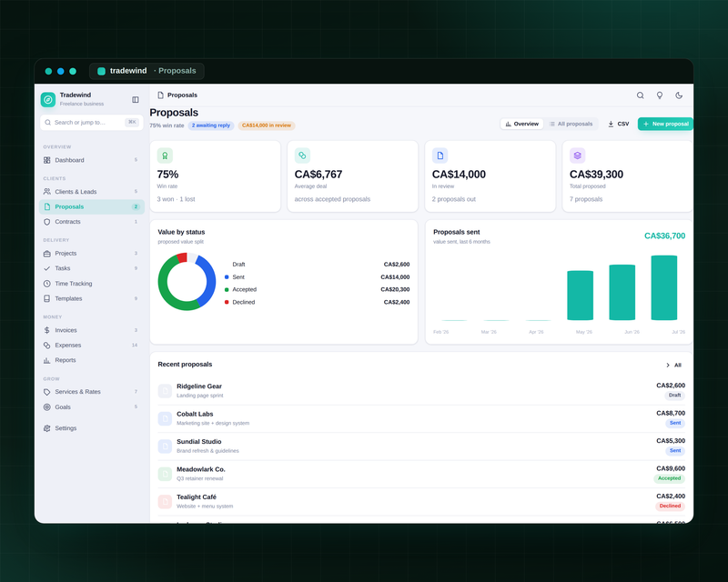Image resolution: width=728 pixels, height=582 pixels.
Task: Click the Jul '26 bar in chart
Action: click(x=664, y=287)
